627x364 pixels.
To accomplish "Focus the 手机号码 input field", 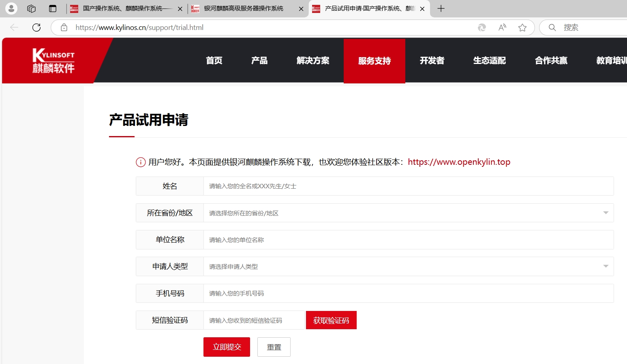I will pyautogui.click(x=409, y=294).
